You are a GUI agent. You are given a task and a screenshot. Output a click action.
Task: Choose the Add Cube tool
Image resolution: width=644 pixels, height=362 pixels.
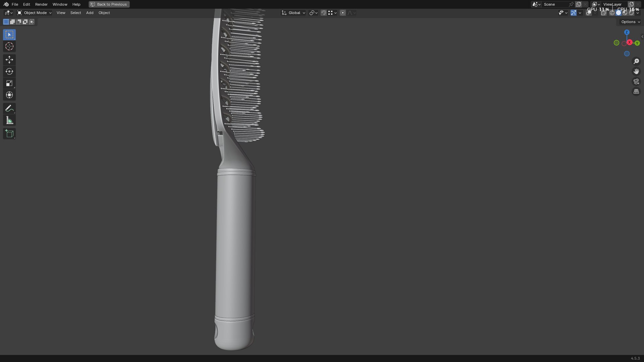point(9,134)
